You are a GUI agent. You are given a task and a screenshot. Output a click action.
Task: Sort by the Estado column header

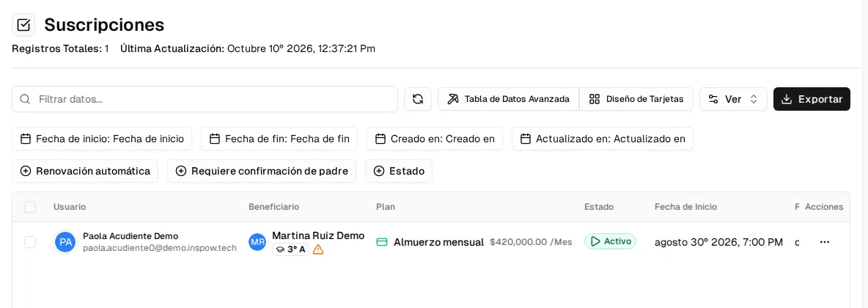click(599, 207)
